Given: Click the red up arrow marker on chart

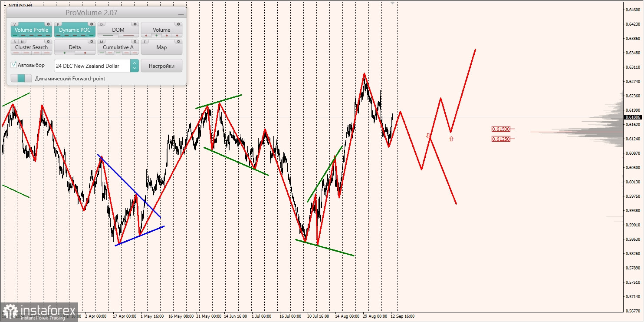Looking at the screenshot, I should pos(451,139).
